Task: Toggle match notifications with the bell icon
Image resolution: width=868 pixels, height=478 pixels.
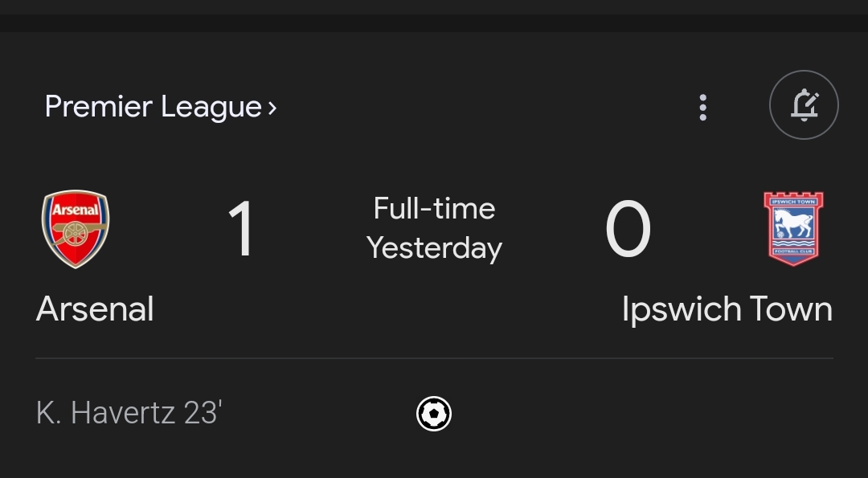Action: pyautogui.click(x=804, y=105)
